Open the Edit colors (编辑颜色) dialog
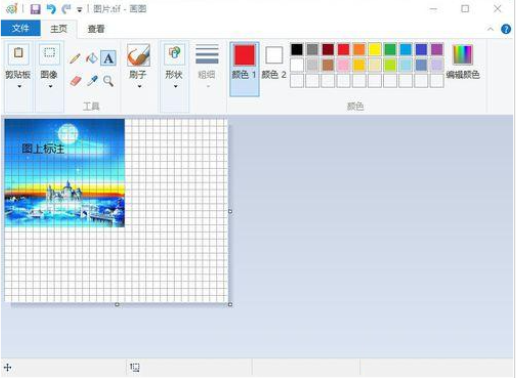Screen dimensions: 516x378 tap(463, 62)
